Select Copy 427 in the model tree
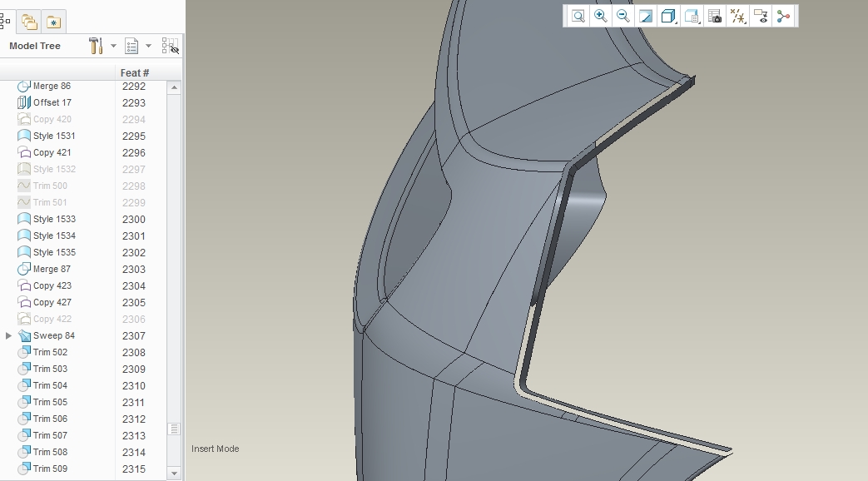 click(52, 302)
